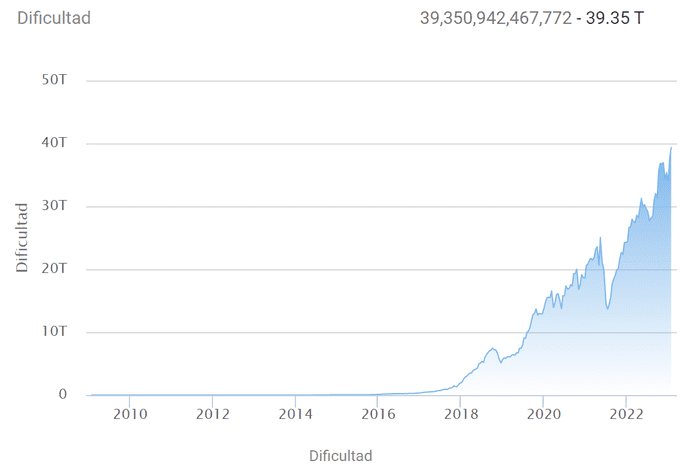Select the 2016 x-axis tick label
This screenshot has width=699, height=473.
click(x=377, y=414)
